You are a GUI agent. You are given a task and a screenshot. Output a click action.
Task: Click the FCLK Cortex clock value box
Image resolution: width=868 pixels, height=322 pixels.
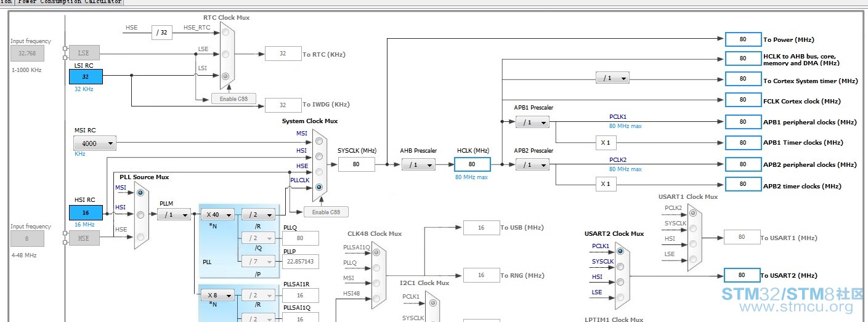743,100
